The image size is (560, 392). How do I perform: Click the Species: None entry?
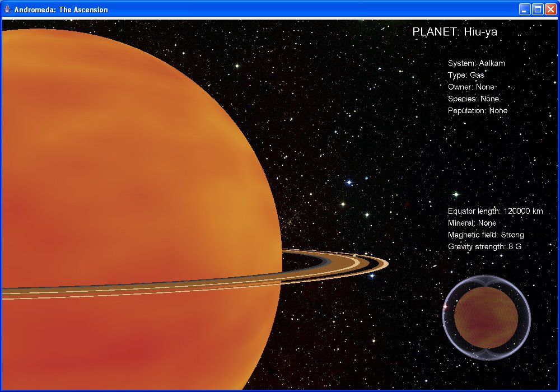[473, 99]
